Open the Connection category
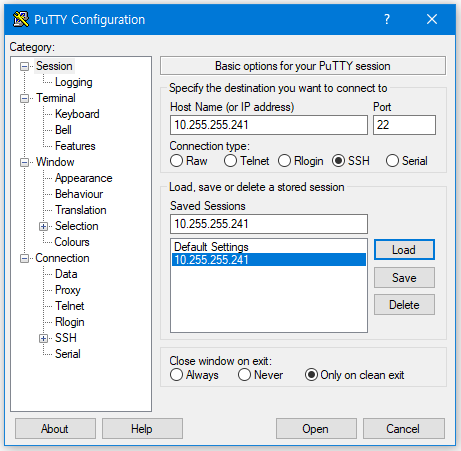Viewport: 461px width, 451px height. coord(62,258)
